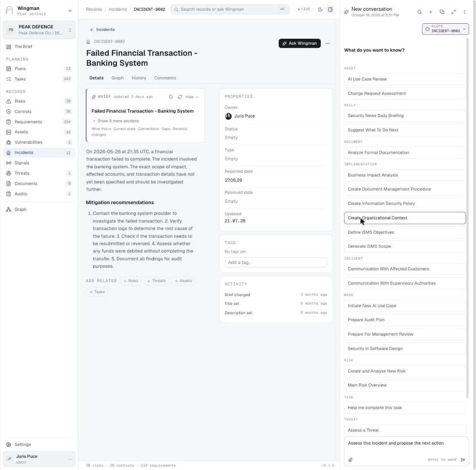
Task: Collapse the left sidebar with the double-chevron icon
Action: pos(70,11)
